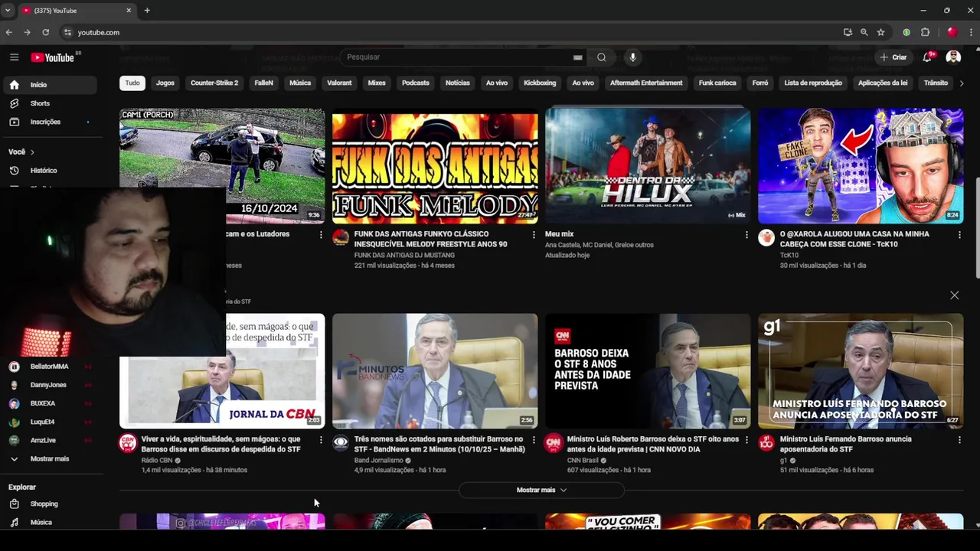980x551 pixels.
Task: Open Shopping in Explorar section
Action: [x=50, y=504]
